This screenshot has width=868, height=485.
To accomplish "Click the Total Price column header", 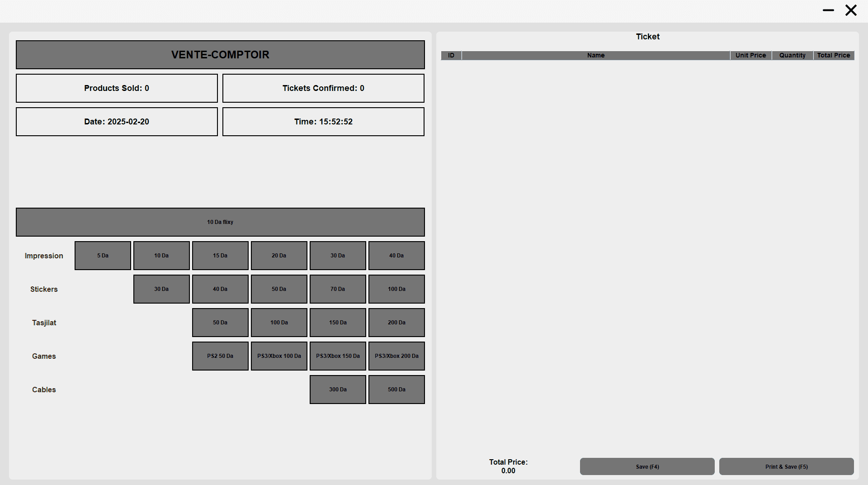I will (x=834, y=55).
